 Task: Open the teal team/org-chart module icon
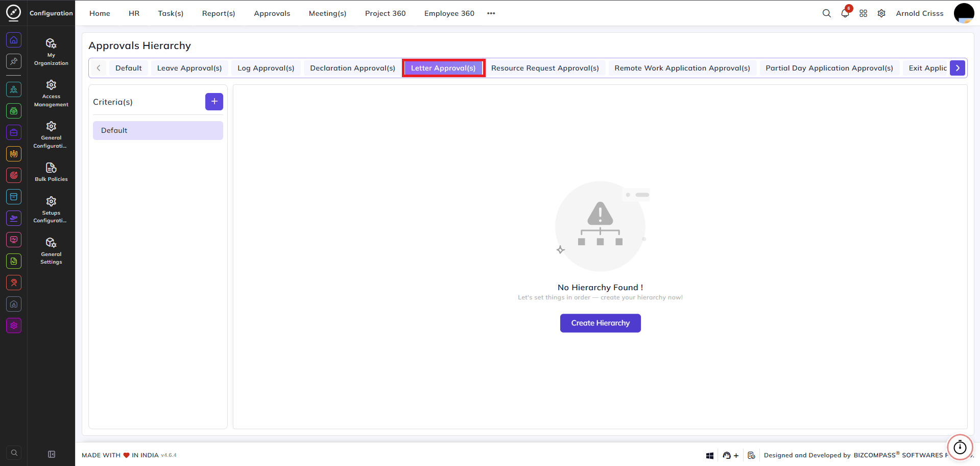pos(14,89)
